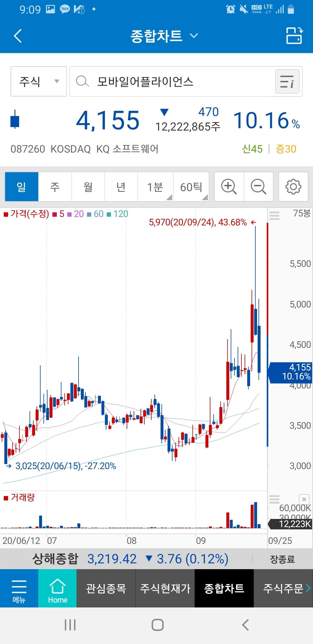Switch chart to 주 weekly period
The width and height of the screenshot is (313, 644).
tap(55, 187)
